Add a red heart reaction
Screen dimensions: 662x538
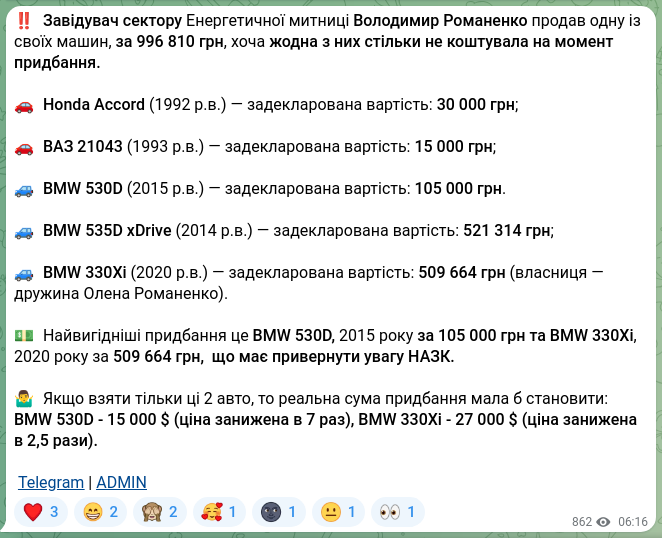(x=41, y=512)
